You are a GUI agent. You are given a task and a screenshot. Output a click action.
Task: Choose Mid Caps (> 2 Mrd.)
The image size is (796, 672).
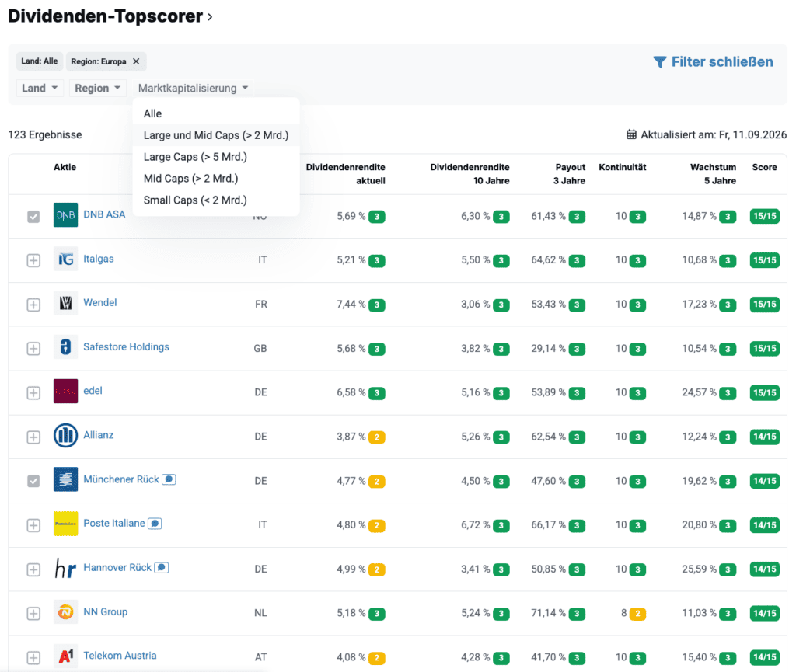point(216,179)
